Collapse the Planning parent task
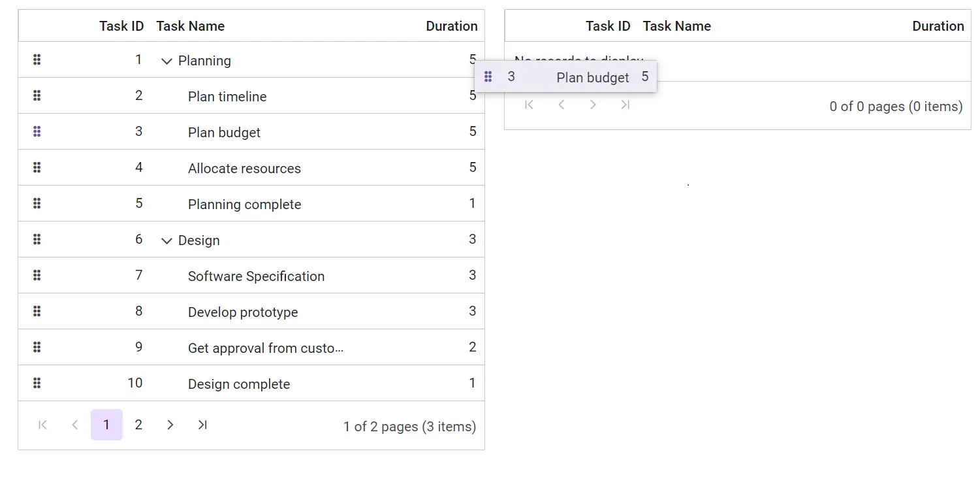The height and width of the screenshot is (477, 980). (x=166, y=61)
